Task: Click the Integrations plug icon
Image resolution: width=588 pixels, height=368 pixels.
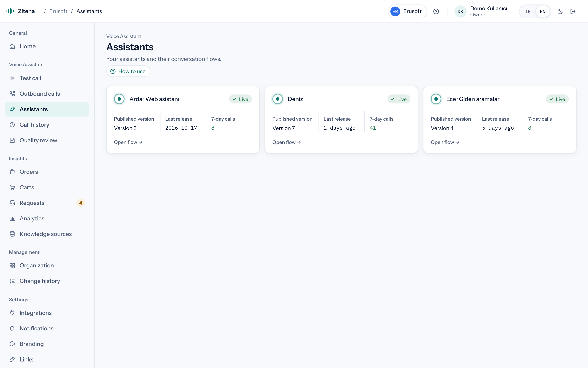Action: click(x=12, y=313)
